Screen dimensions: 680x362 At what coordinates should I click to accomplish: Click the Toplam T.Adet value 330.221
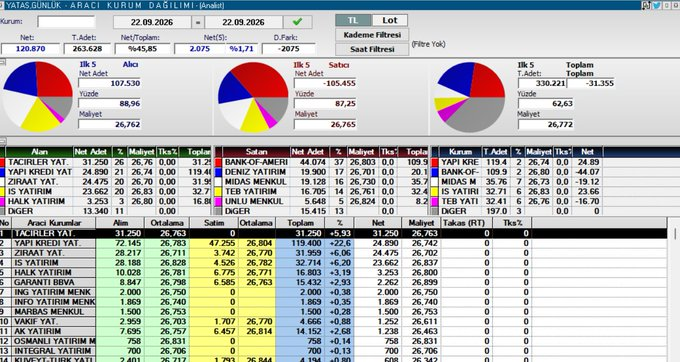(542, 83)
